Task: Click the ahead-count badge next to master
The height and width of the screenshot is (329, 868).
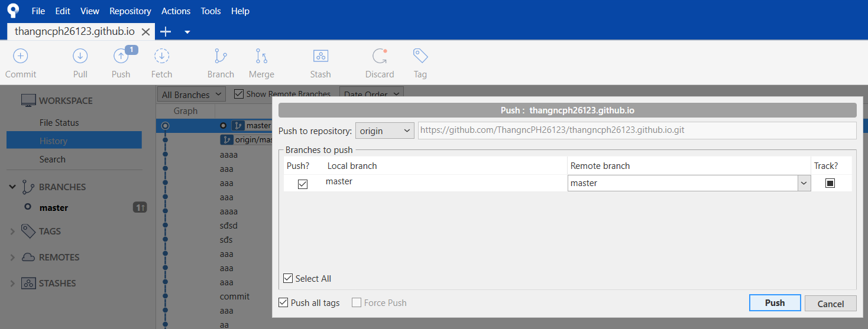Action: pyautogui.click(x=140, y=207)
